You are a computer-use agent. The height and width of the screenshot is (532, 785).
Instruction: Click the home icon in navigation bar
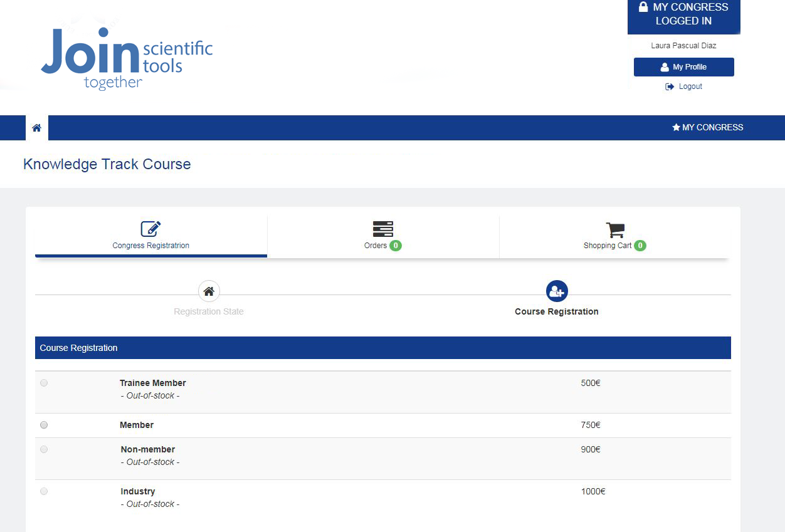pos(37,128)
